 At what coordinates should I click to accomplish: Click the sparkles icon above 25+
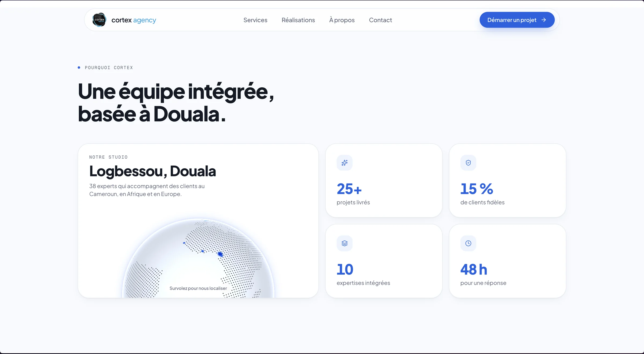pyautogui.click(x=345, y=163)
